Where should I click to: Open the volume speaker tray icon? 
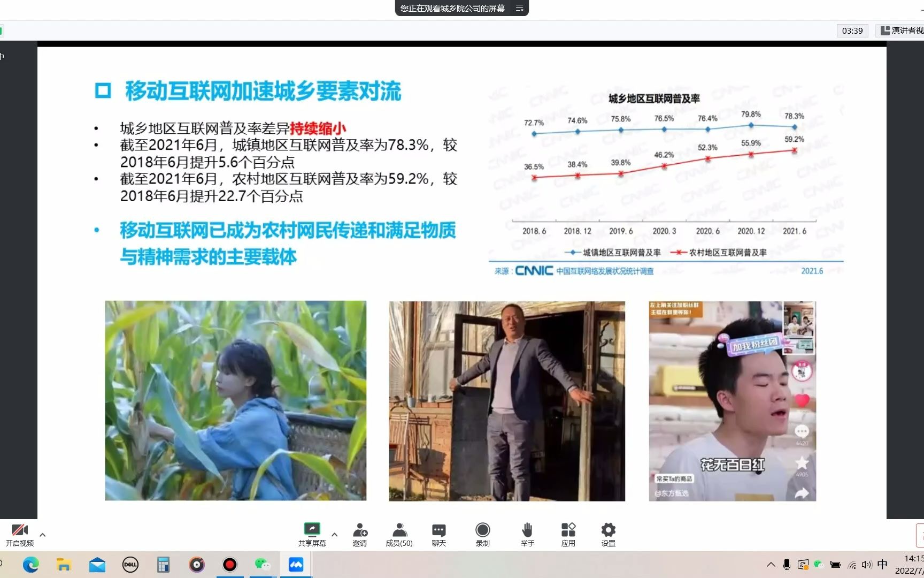click(867, 565)
